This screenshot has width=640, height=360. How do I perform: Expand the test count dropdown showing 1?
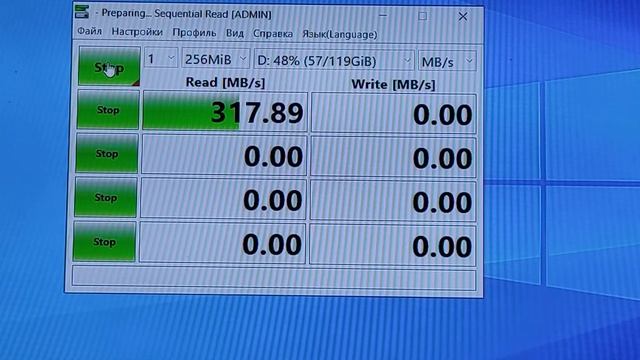pos(161,59)
